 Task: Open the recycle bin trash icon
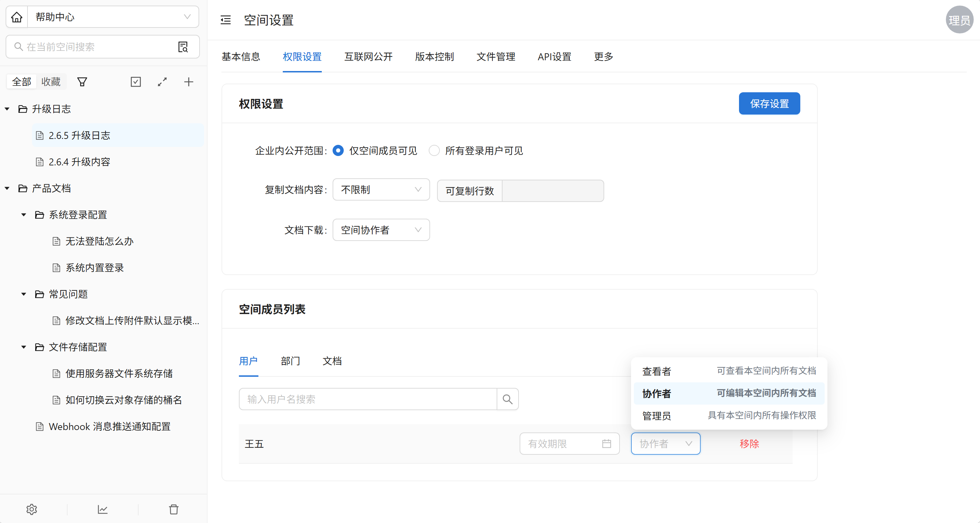coord(174,509)
